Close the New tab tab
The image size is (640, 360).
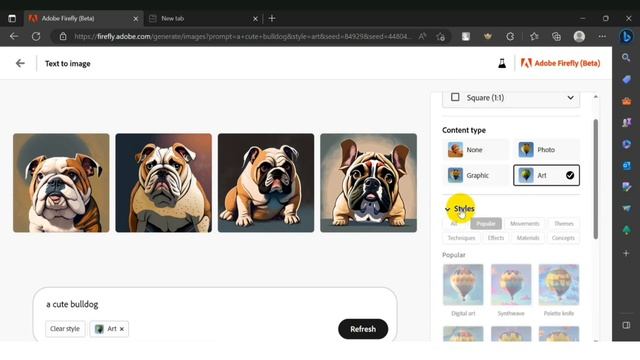click(x=255, y=19)
